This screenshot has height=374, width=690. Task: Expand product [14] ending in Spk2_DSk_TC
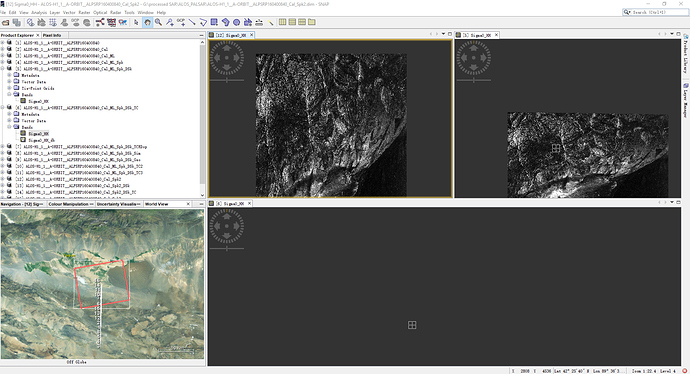[3, 192]
